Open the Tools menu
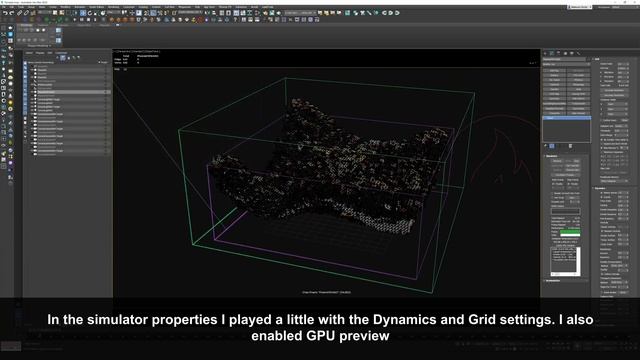This screenshot has height=360, width=640. [20, 7]
